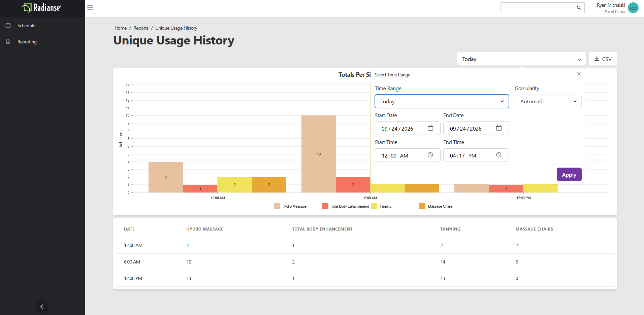The width and height of the screenshot is (644, 315).
Task: Click the Radianse logo
Action: [x=42, y=8]
